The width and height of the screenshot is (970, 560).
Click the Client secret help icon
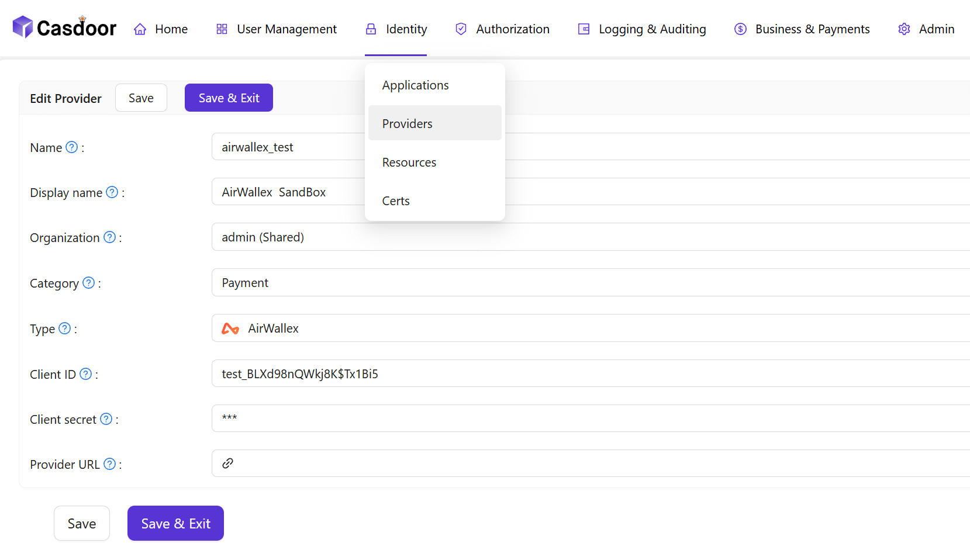[x=106, y=419]
